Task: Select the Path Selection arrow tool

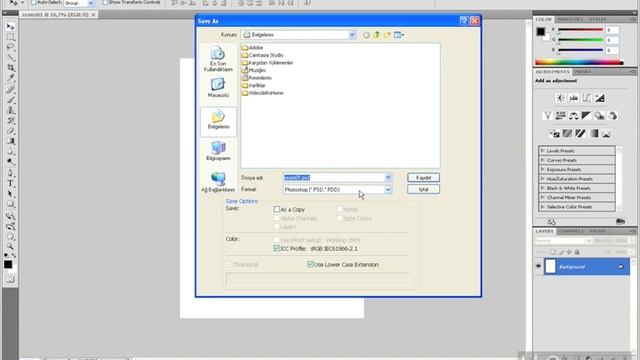Action: tap(11, 194)
